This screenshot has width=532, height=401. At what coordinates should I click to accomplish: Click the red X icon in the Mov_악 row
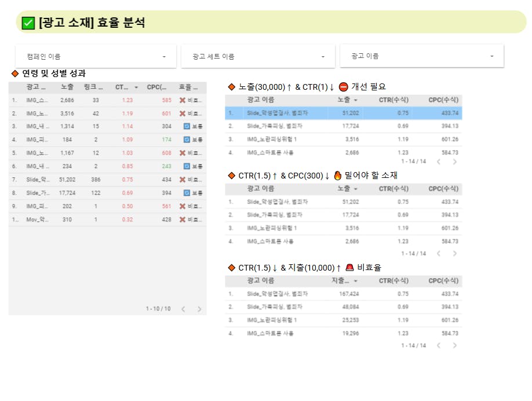tap(182, 220)
